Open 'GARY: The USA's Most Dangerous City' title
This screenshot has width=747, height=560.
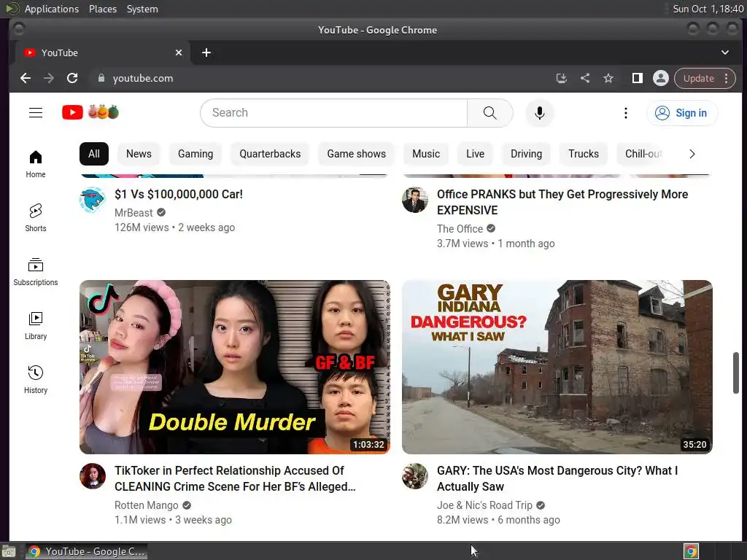coord(557,478)
